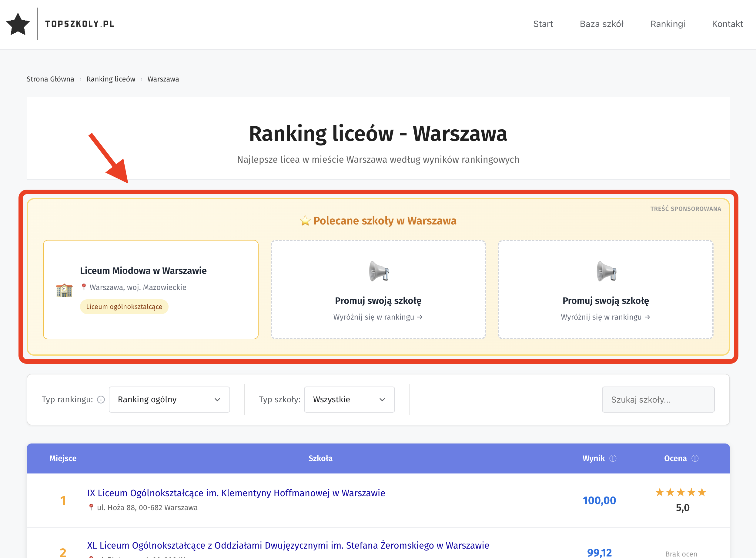This screenshot has width=756, height=558.
Task: Open Baza szkół in the navigation
Action: click(x=601, y=24)
